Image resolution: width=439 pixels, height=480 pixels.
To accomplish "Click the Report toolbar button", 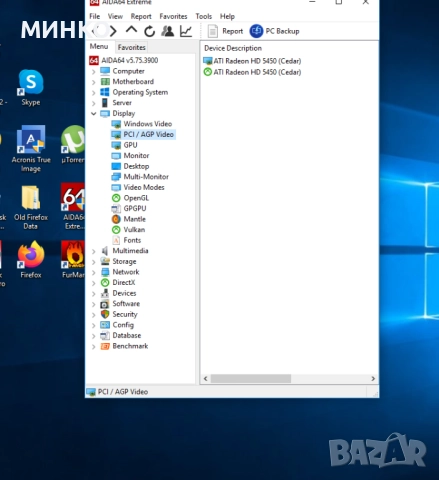I will point(225,31).
